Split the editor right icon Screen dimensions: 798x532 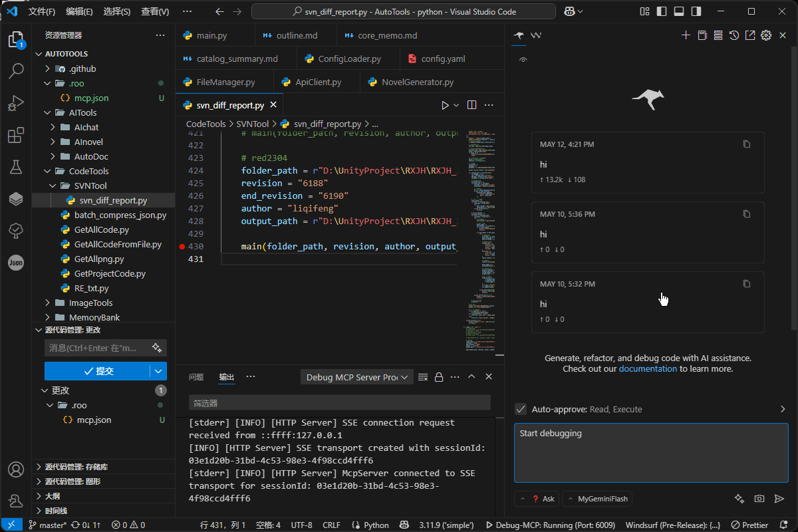click(x=471, y=105)
